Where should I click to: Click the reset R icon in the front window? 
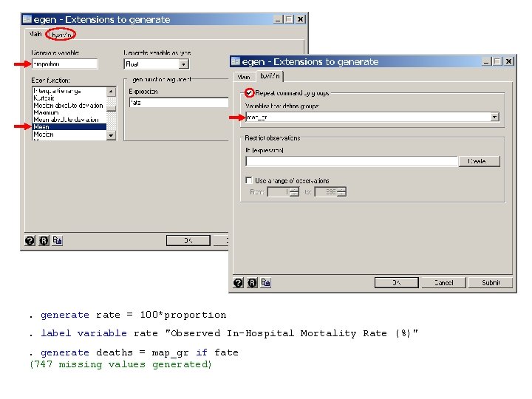(x=252, y=282)
